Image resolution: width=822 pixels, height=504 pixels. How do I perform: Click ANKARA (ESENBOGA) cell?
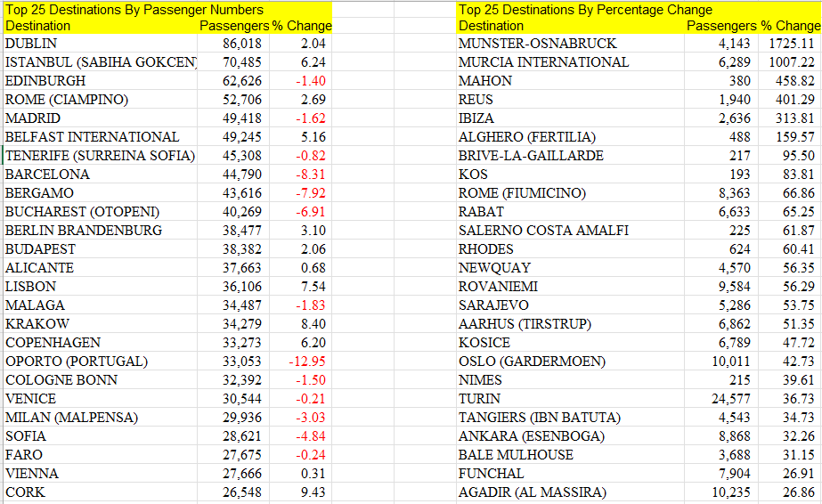pos(570,436)
